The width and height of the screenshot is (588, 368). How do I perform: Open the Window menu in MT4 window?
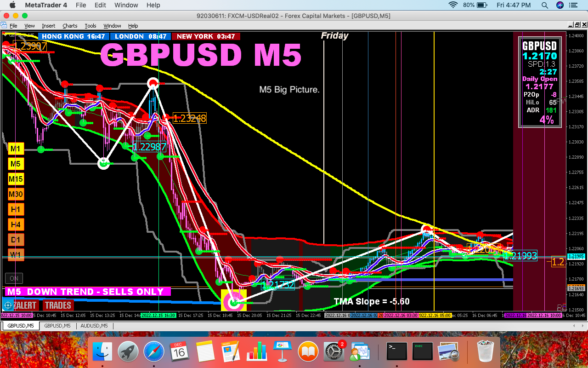[x=112, y=26]
